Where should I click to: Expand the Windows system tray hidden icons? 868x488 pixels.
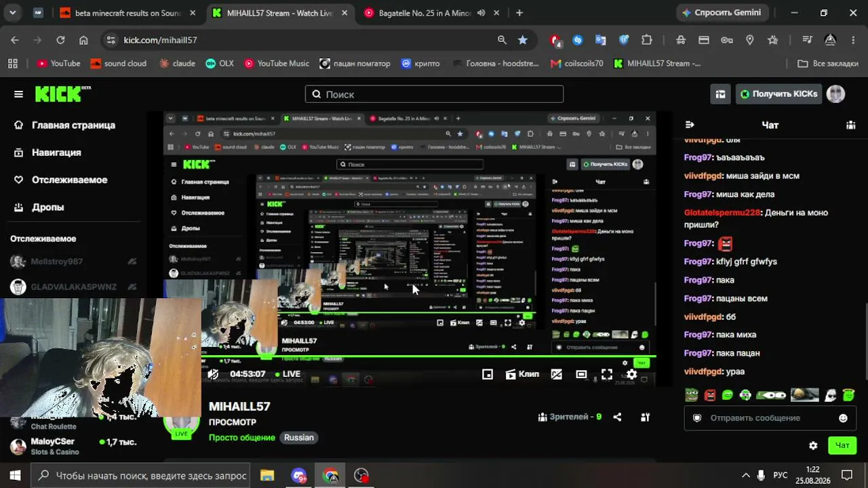point(746,475)
